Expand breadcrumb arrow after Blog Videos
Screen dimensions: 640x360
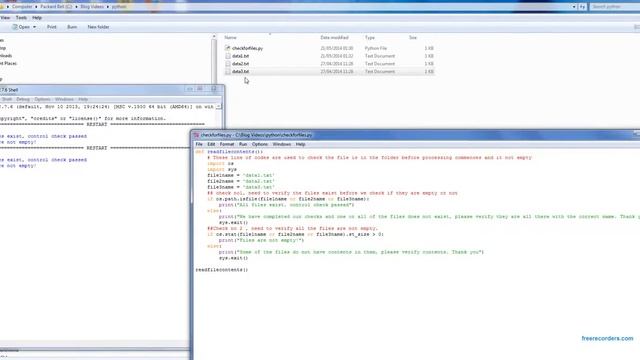click(x=108, y=7)
